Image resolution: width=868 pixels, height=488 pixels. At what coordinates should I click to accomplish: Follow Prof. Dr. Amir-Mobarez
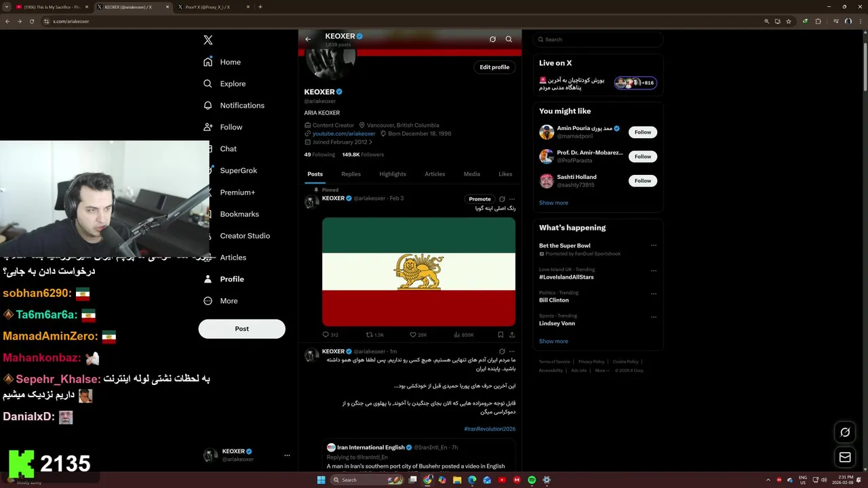coord(643,157)
